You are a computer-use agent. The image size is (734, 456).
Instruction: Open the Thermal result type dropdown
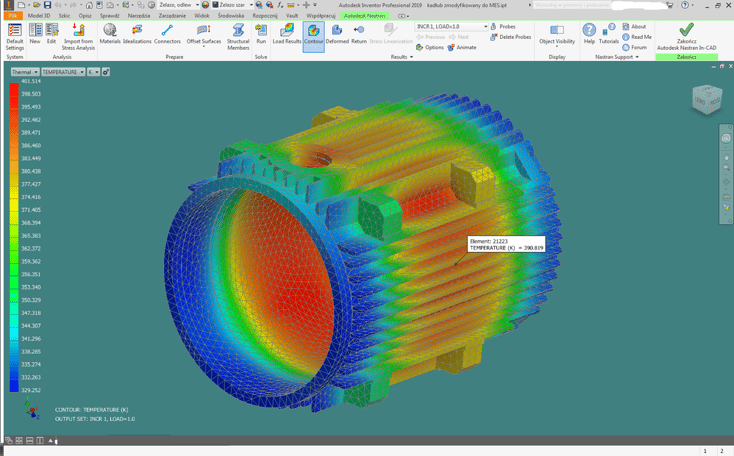pos(25,72)
